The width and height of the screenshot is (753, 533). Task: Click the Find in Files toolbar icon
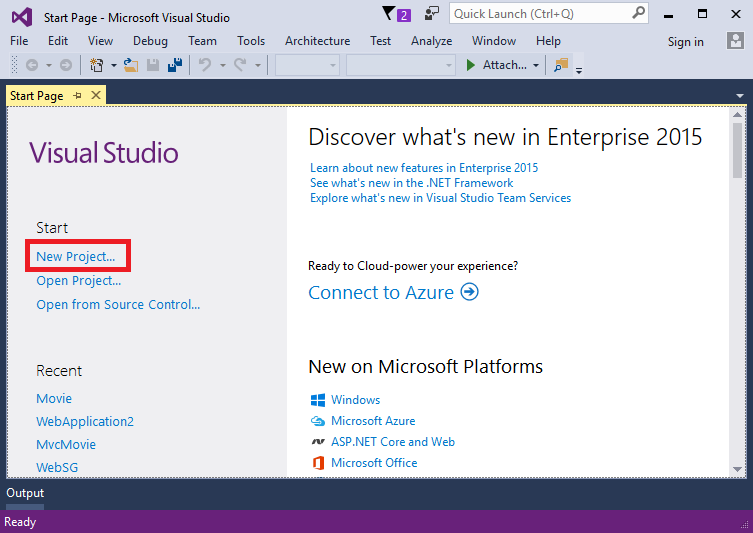(560, 65)
